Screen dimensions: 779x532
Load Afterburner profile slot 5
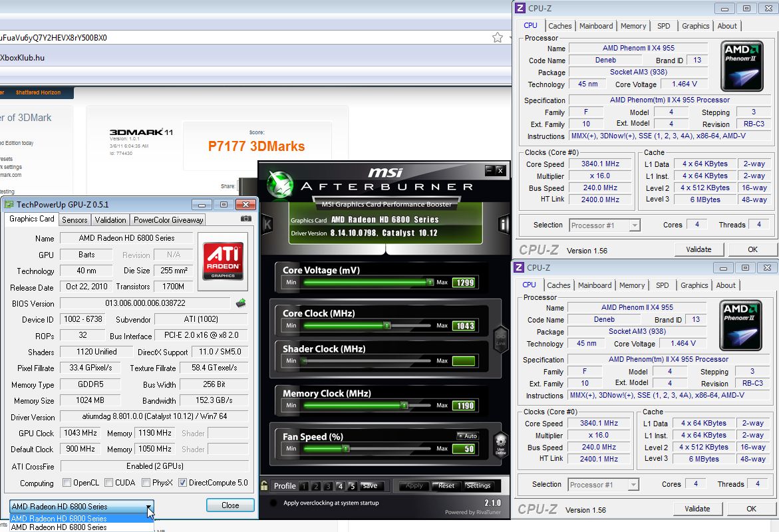352,486
